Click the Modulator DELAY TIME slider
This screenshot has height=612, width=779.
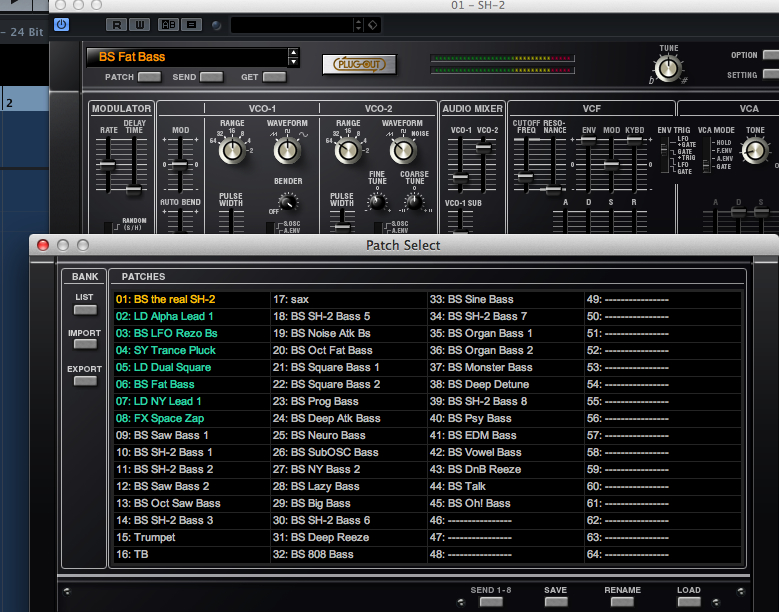134,189
